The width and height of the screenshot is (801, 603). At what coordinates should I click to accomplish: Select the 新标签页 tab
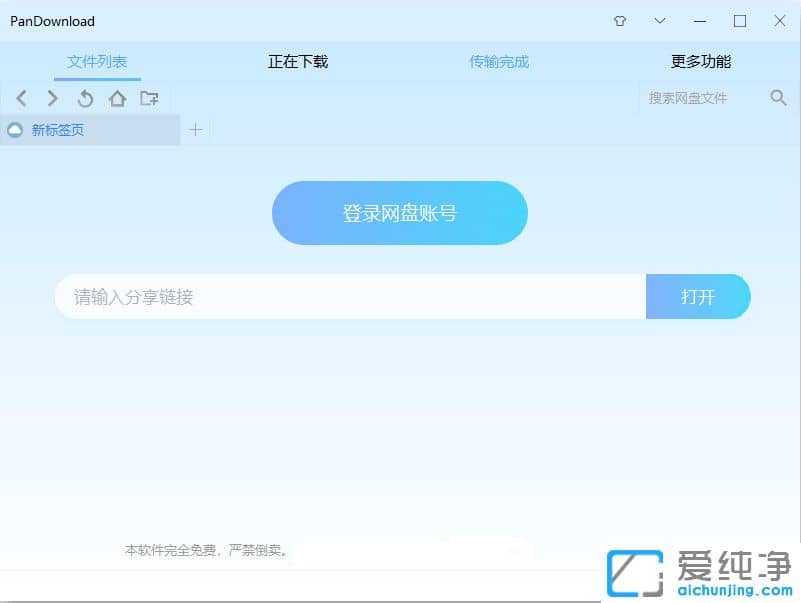pyautogui.click(x=60, y=130)
